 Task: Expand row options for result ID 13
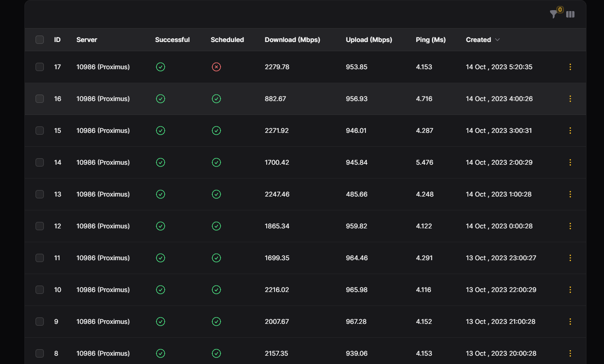pos(570,194)
